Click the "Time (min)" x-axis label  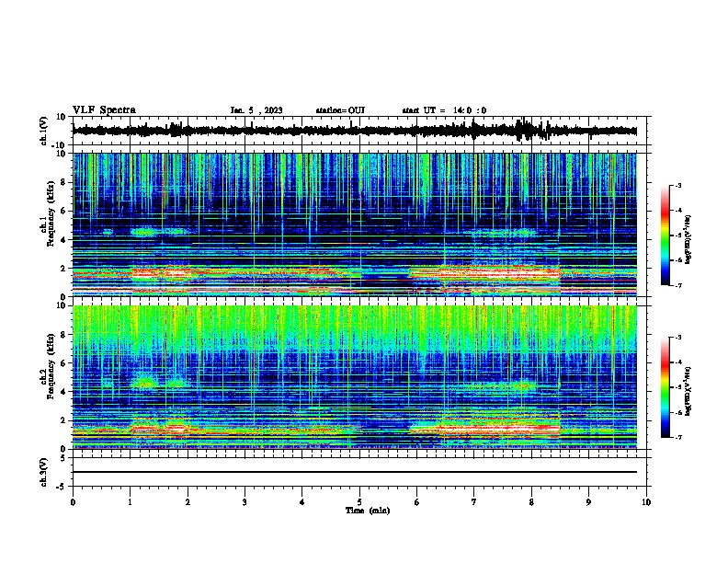click(368, 511)
